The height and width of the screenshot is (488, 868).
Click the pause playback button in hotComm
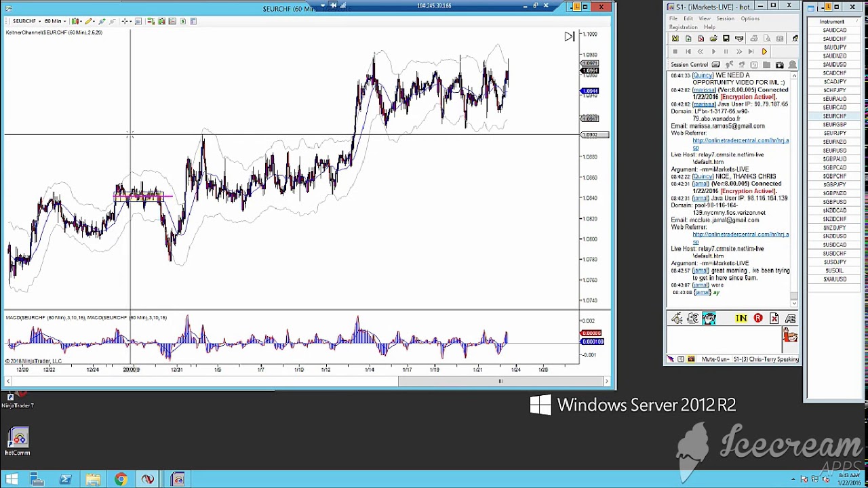click(x=726, y=52)
